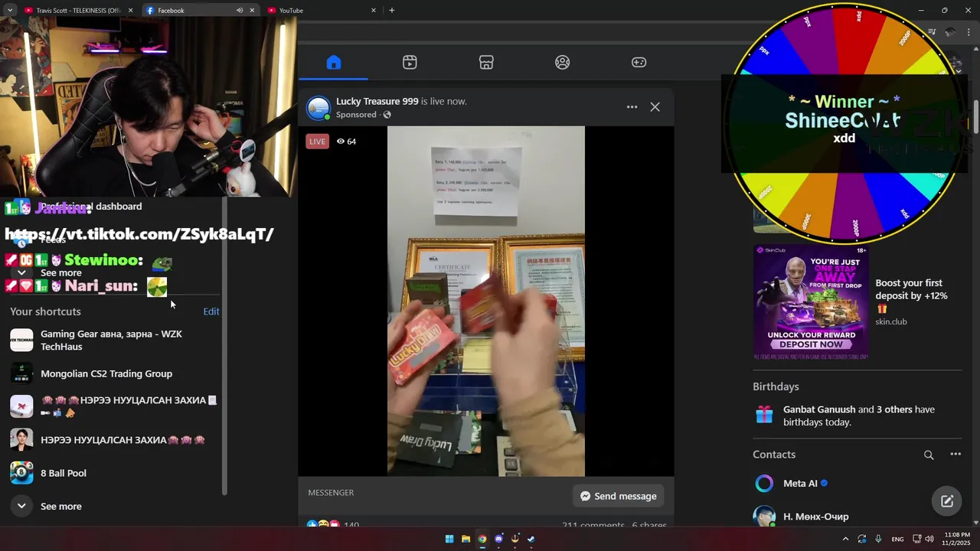Click the skin.club ad image

click(811, 302)
